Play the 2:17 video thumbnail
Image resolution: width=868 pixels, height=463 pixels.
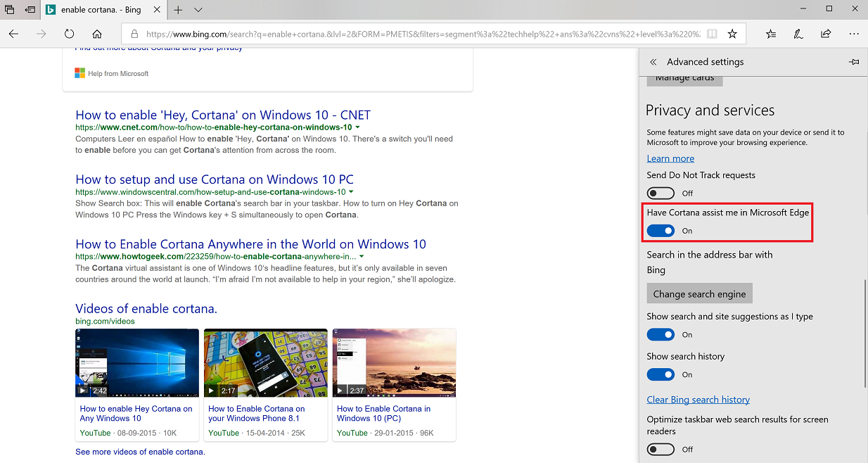pos(266,363)
